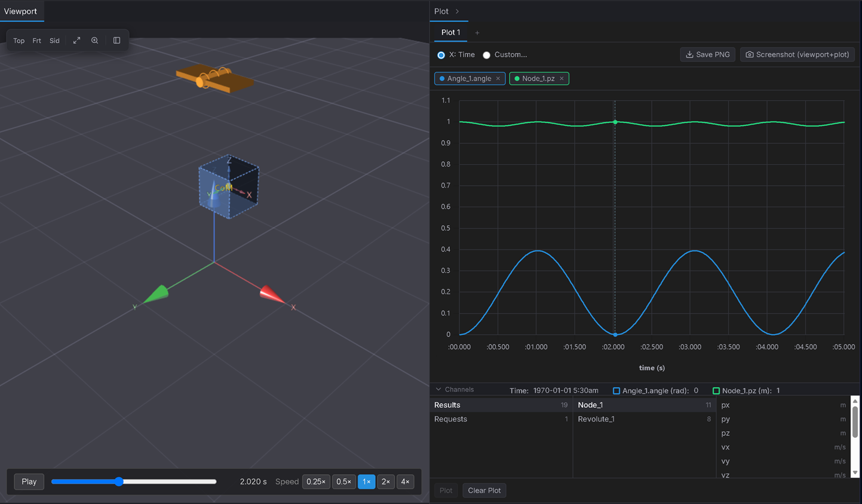Viewport: 862px width, 504px height.
Task: Select the vx channel
Action: [x=783, y=447]
